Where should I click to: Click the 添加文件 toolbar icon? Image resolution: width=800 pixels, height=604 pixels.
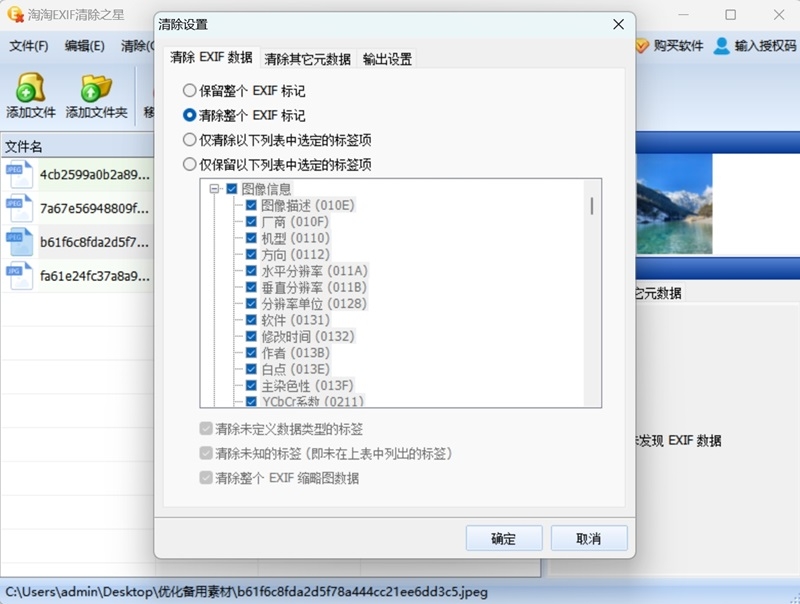[x=31, y=87]
